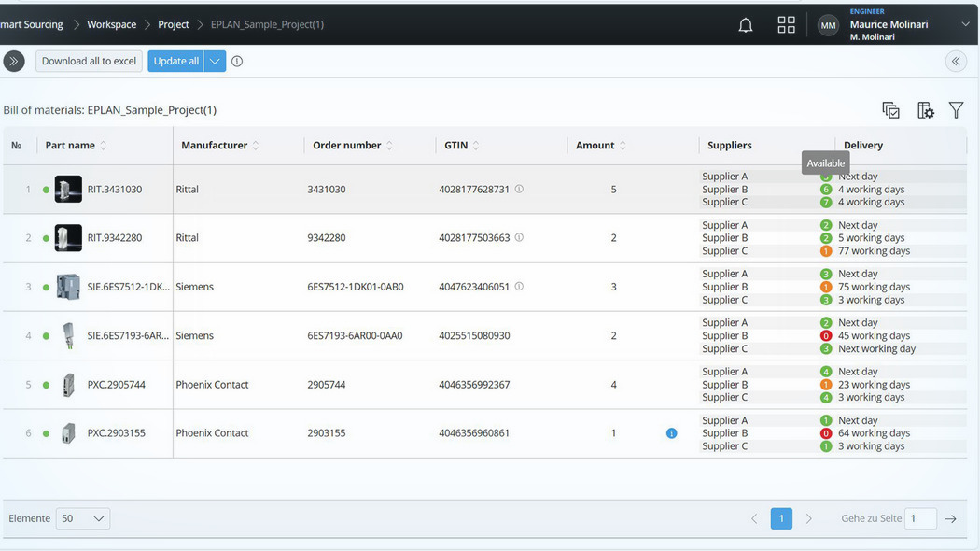Show GTIN info for 4028177628731
The height and width of the screenshot is (551, 980).
click(519, 189)
